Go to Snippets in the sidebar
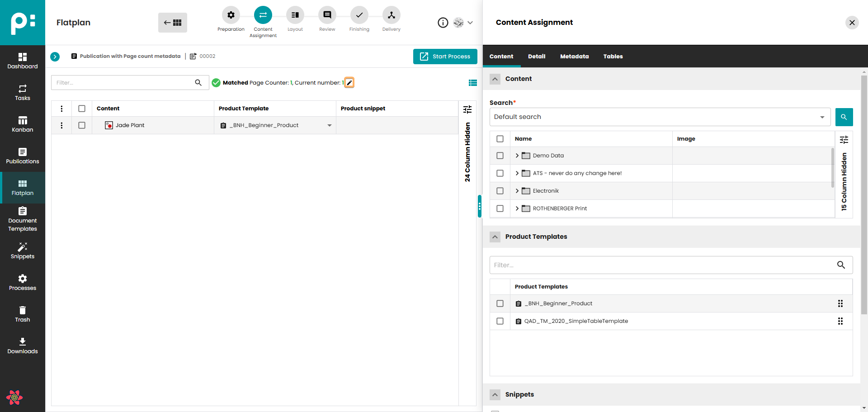This screenshot has height=412, width=868. 23,251
